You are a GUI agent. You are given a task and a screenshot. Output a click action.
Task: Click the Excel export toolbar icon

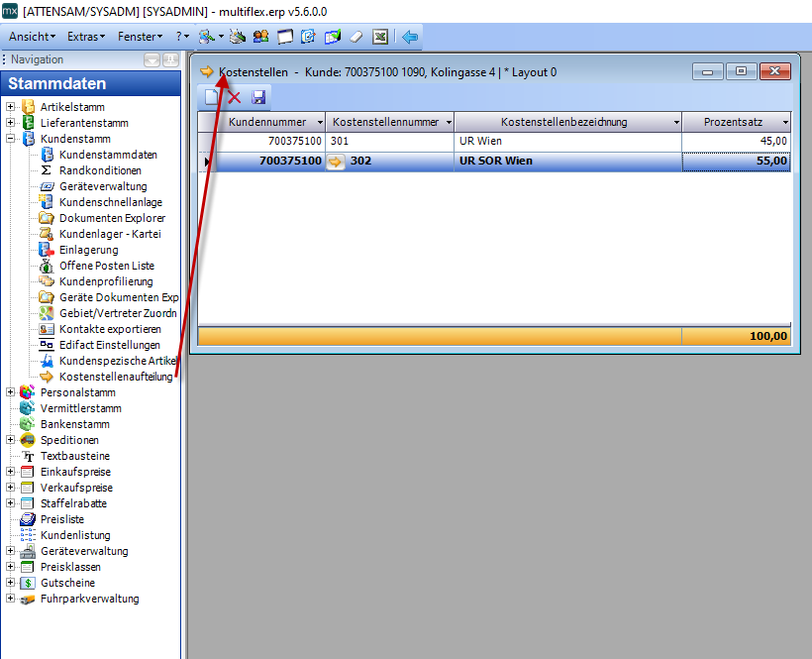pyautogui.click(x=379, y=37)
